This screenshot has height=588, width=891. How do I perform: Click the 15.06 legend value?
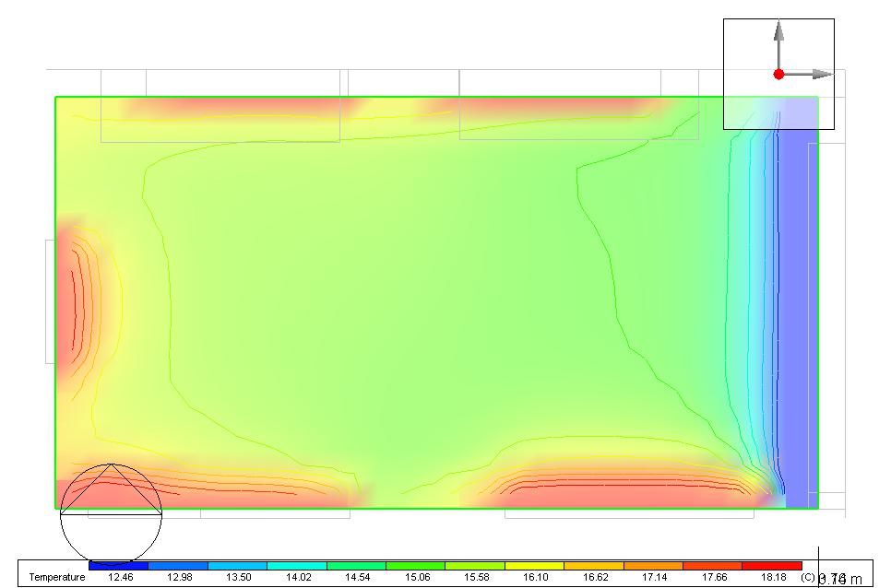(417, 577)
